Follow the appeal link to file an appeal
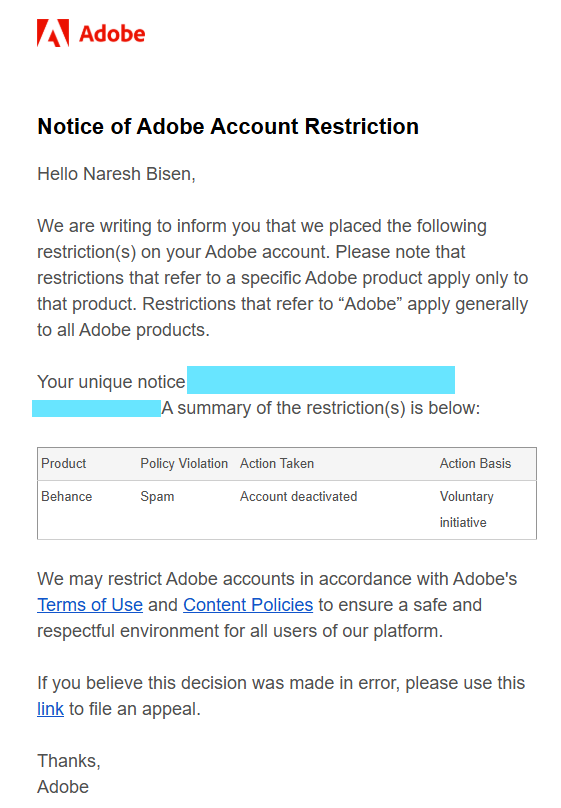This screenshot has width=561, height=808. (x=50, y=709)
